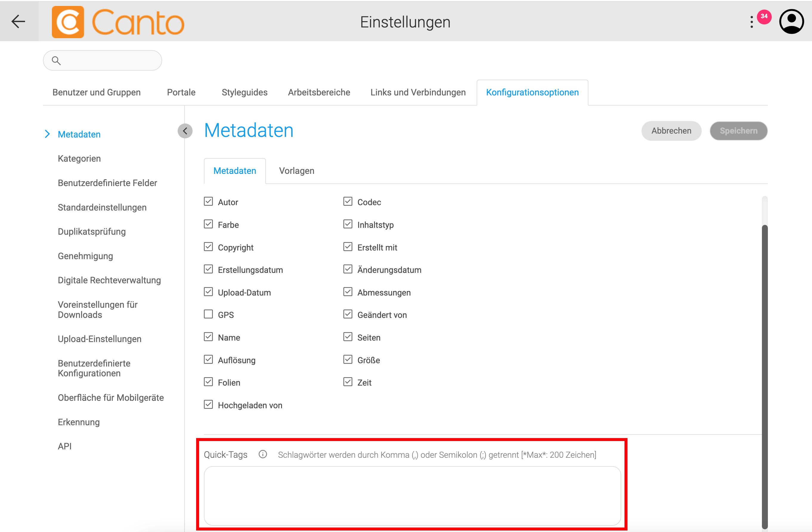
Task: Toggle the Erstellt mit checkbox
Action: (x=348, y=247)
